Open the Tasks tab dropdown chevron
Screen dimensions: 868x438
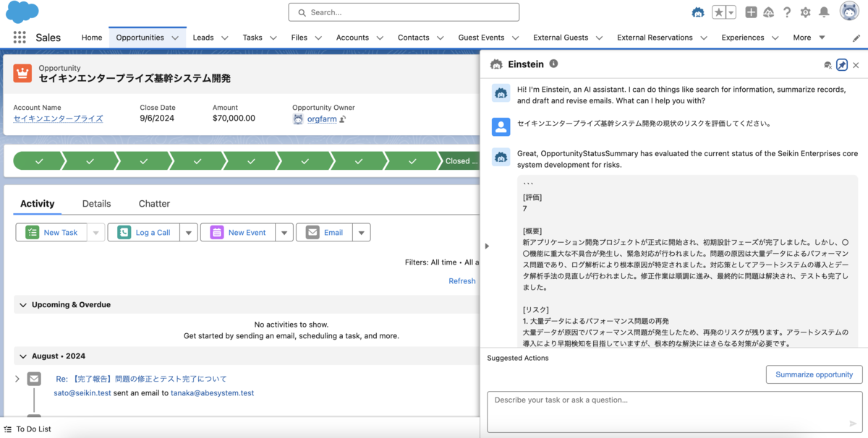pos(273,38)
